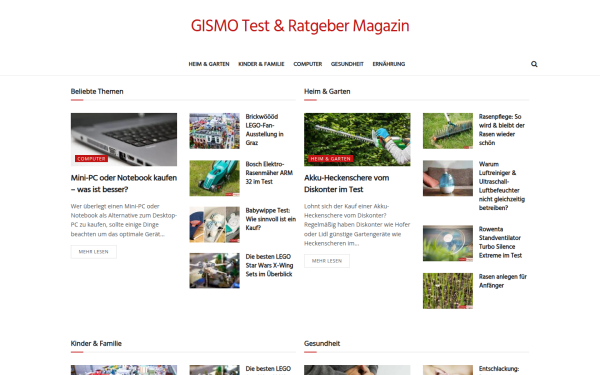Open the air humidifier thumbnail

pyautogui.click(x=448, y=178)
